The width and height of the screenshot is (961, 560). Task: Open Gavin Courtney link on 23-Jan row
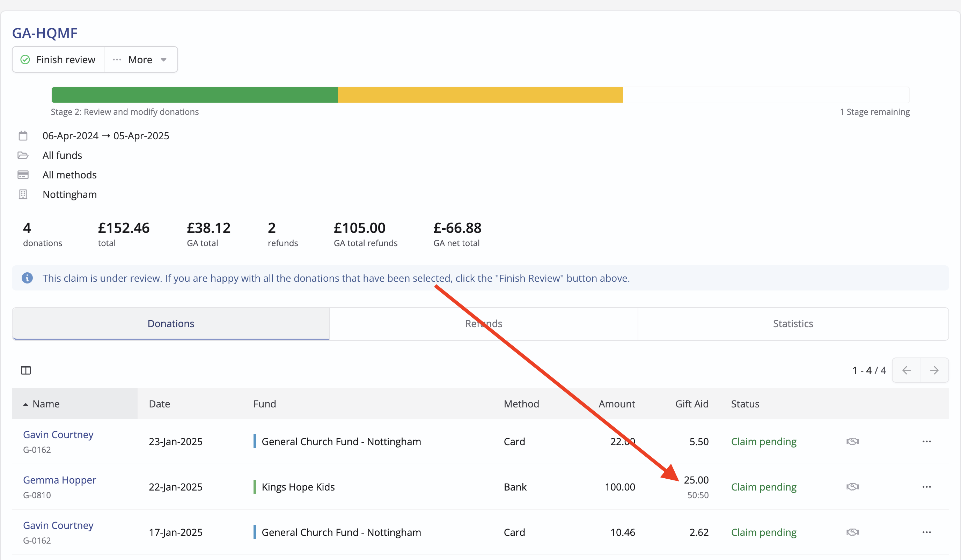(x=58, y=435)
